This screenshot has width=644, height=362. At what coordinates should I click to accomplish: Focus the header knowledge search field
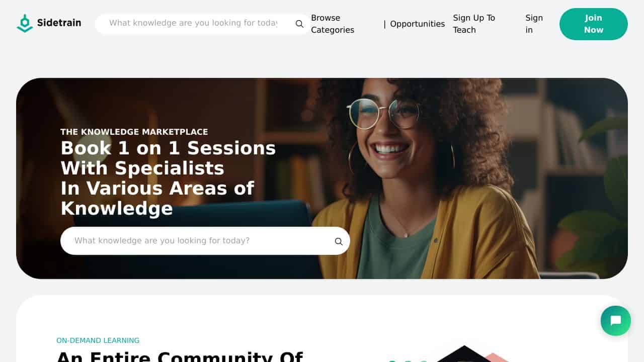pos(193,23)
